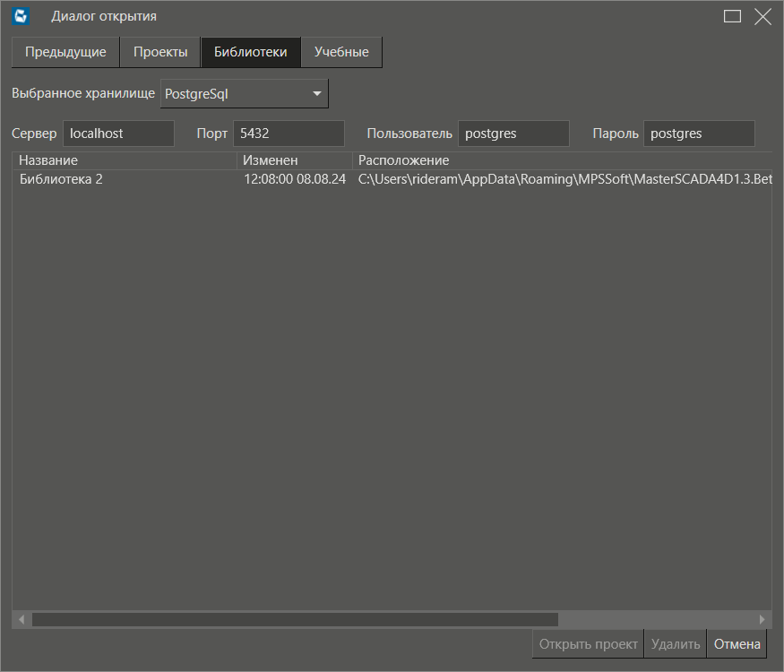The width and height of the screenshot is (784, 672).
Task: Sort list by Название column header
Action: (125, 160)
